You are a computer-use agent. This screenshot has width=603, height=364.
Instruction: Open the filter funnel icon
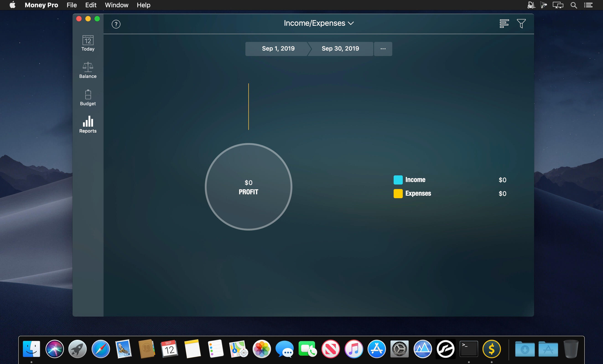[x=521, y=24]
